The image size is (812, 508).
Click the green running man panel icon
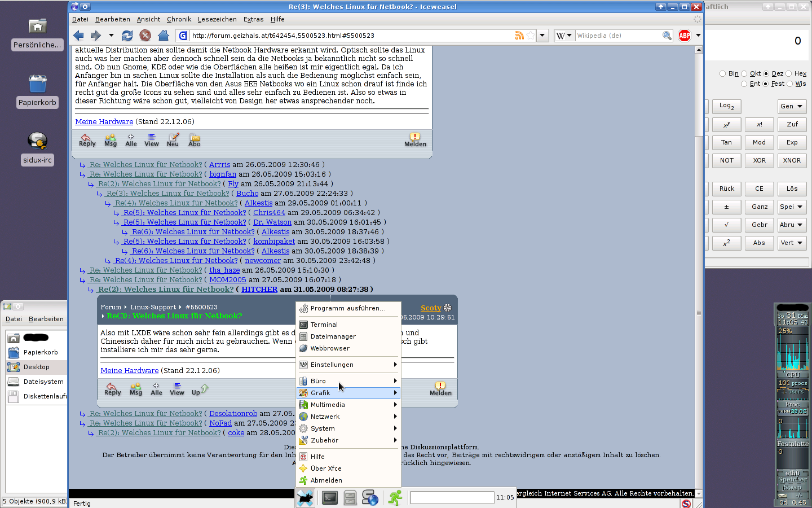point(396,498)
